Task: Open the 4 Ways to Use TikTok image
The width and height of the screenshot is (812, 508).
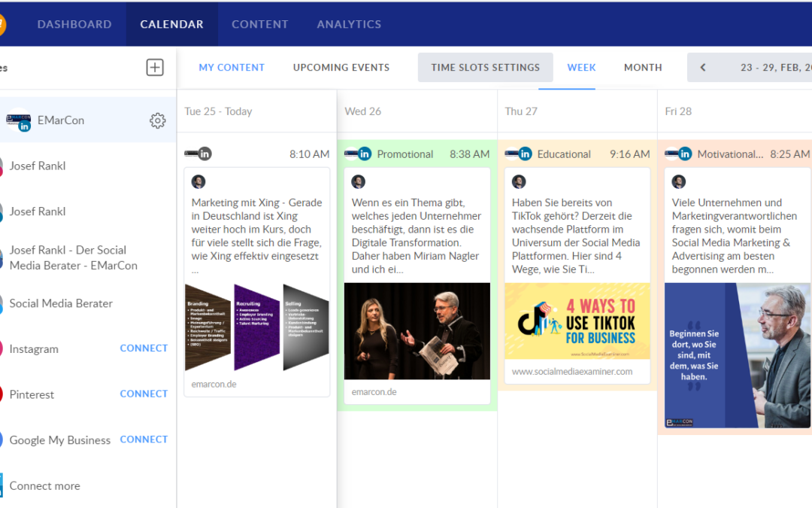Action: (577, 321)
